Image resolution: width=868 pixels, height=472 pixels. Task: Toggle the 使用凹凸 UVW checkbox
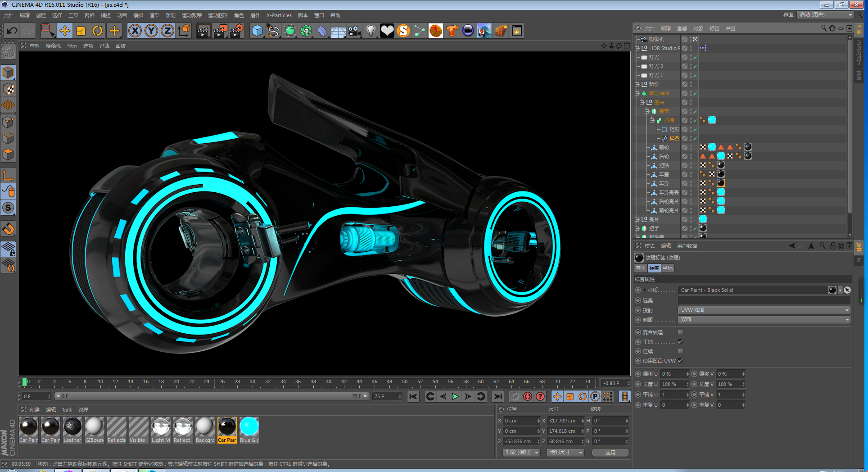click(x=680, y=360)
